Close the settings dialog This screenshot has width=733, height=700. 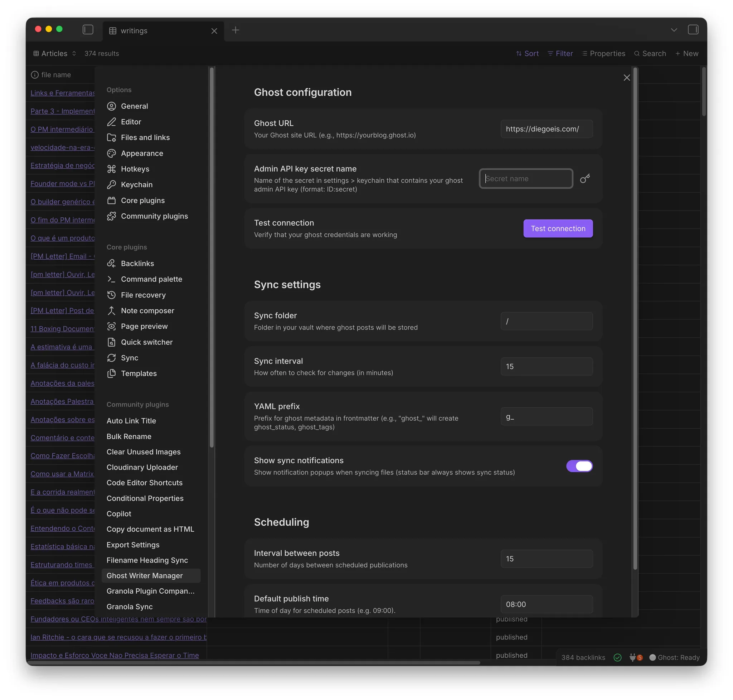coord(626,78)
